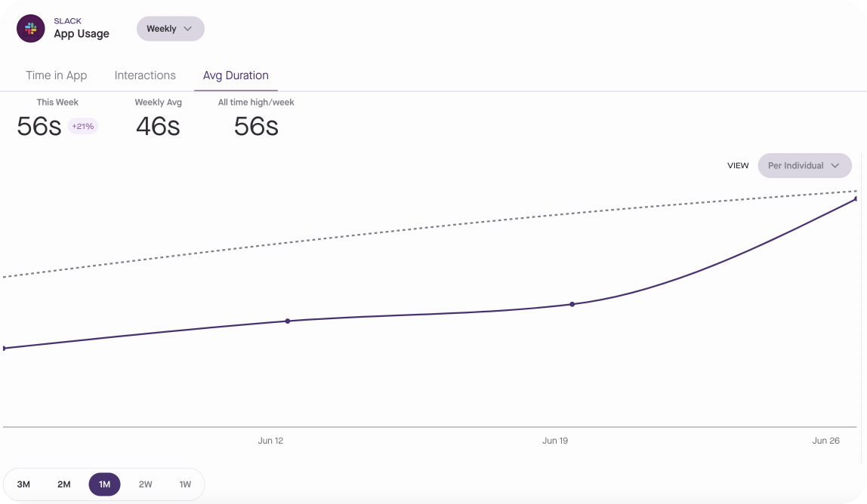Click the This Week 56s statistic

[39, 126]
